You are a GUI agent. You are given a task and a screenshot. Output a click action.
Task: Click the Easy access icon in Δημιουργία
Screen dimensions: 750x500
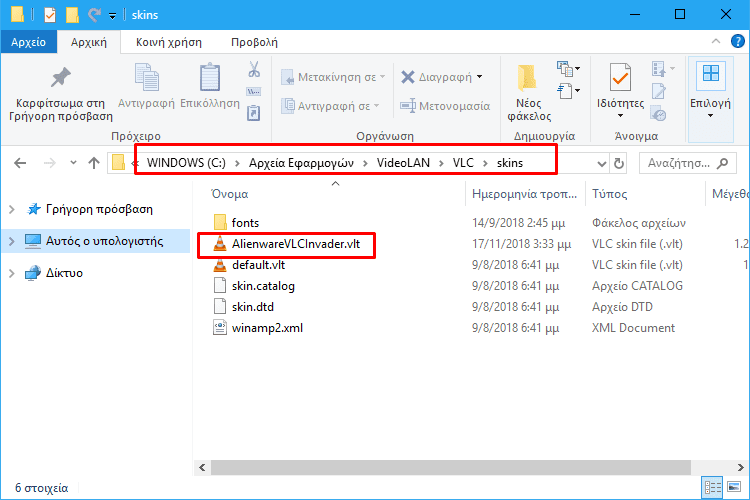pos(568,90)
